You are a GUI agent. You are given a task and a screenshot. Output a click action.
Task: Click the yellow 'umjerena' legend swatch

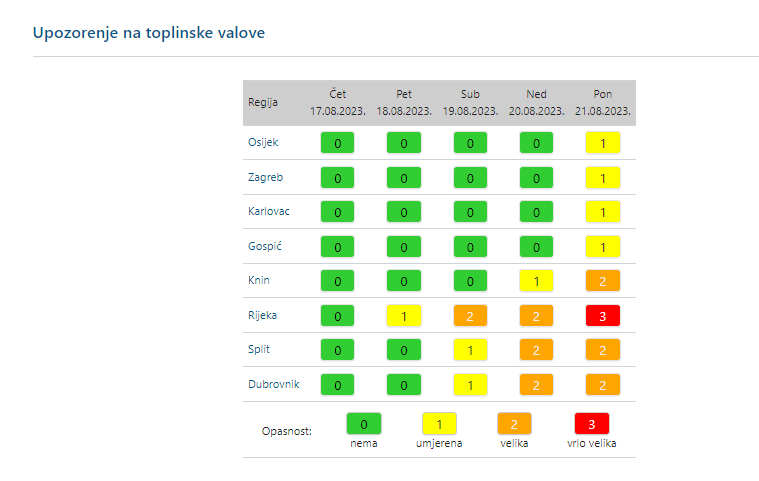pyautogui.click(x=439, y=424)
